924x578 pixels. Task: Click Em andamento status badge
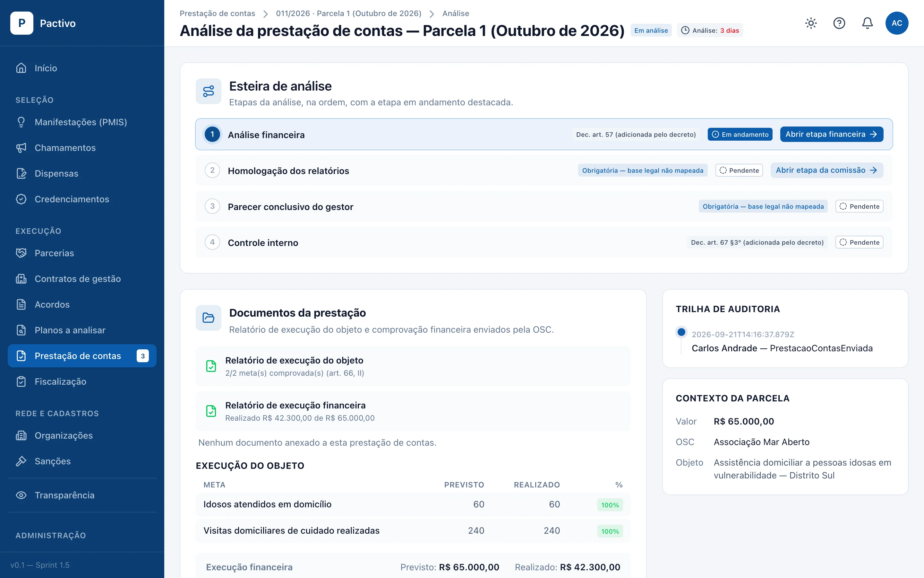coord(740,134)
